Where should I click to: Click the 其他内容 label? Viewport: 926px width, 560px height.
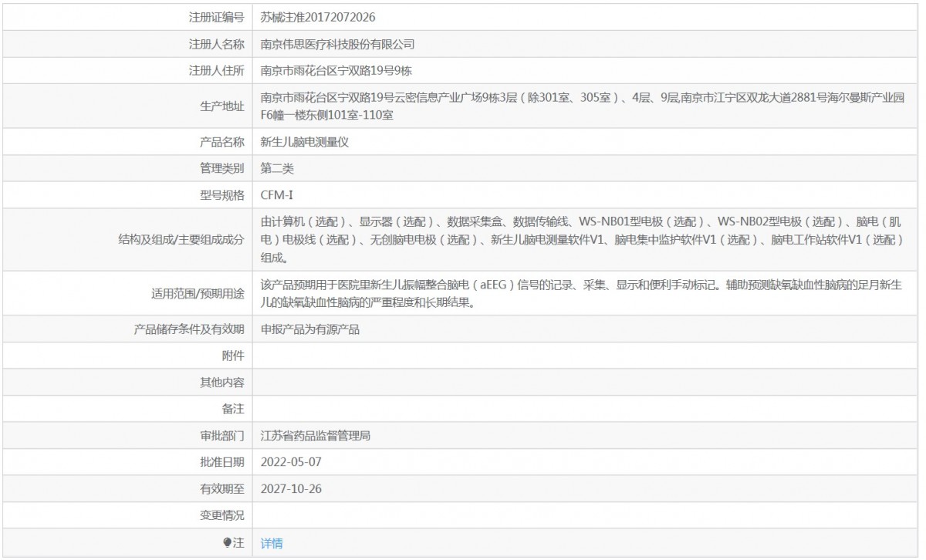pos(222,383)
